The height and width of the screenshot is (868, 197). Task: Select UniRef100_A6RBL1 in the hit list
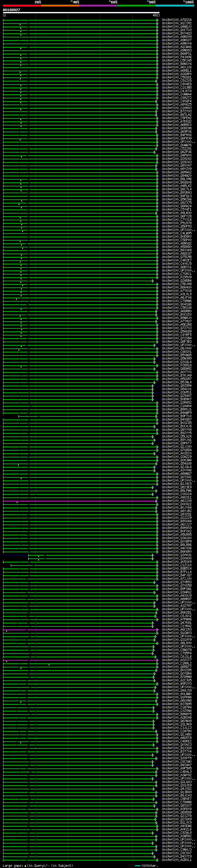pos(177,71)
